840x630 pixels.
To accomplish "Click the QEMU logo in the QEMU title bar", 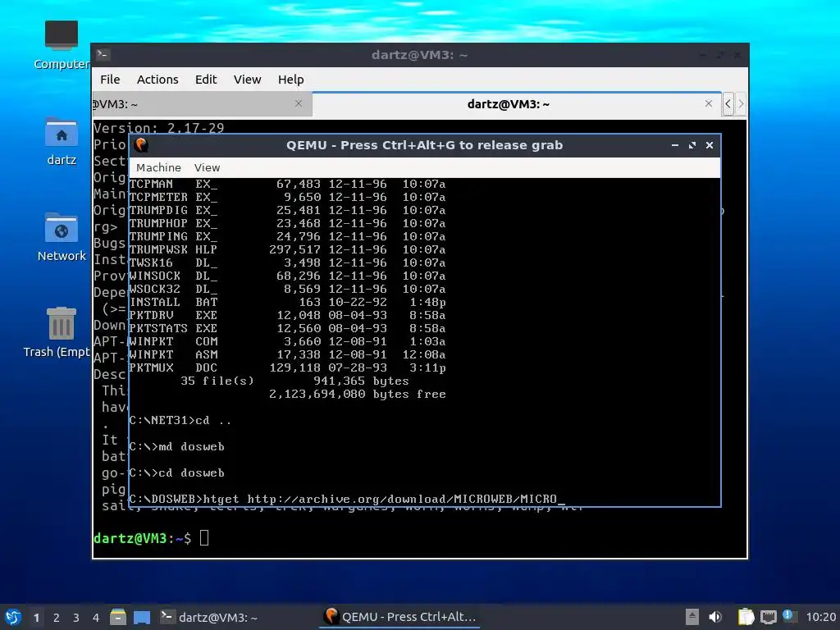I will (141, 145).
